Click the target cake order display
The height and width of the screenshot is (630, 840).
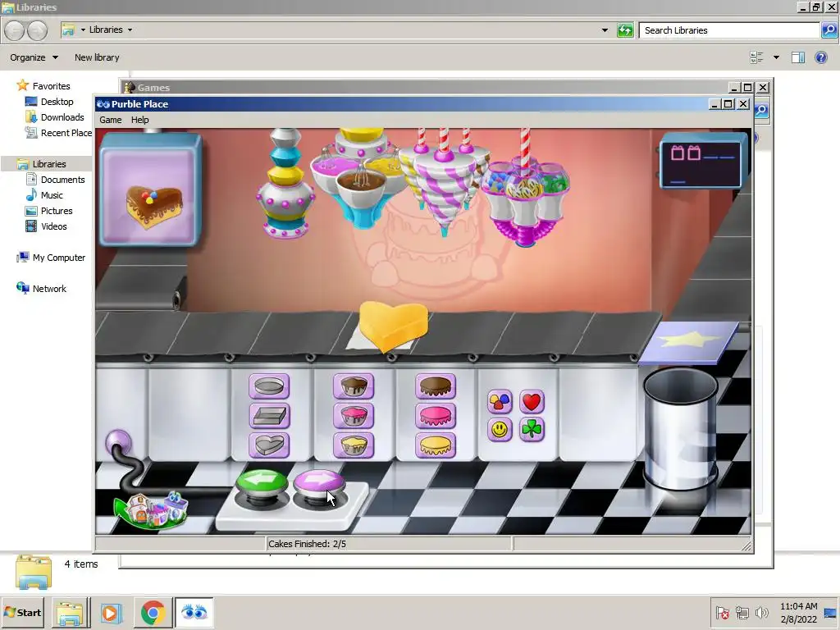(x=151, y=192)
